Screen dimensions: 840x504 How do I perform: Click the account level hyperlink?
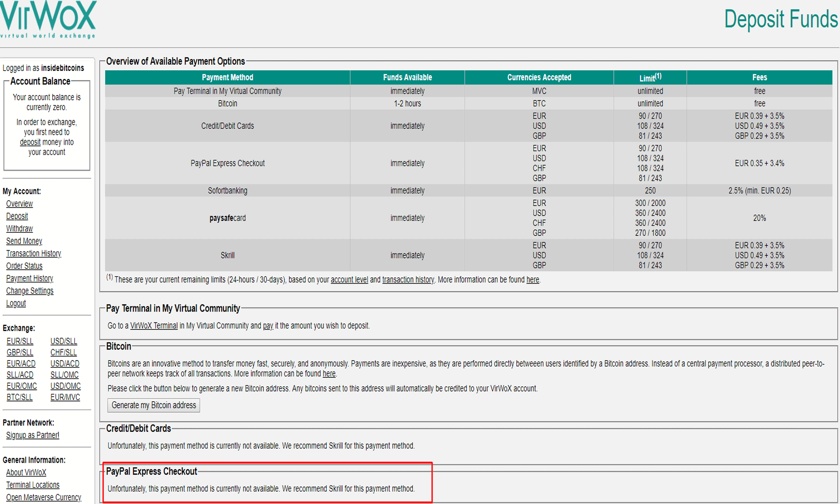(x=346, y=279)
